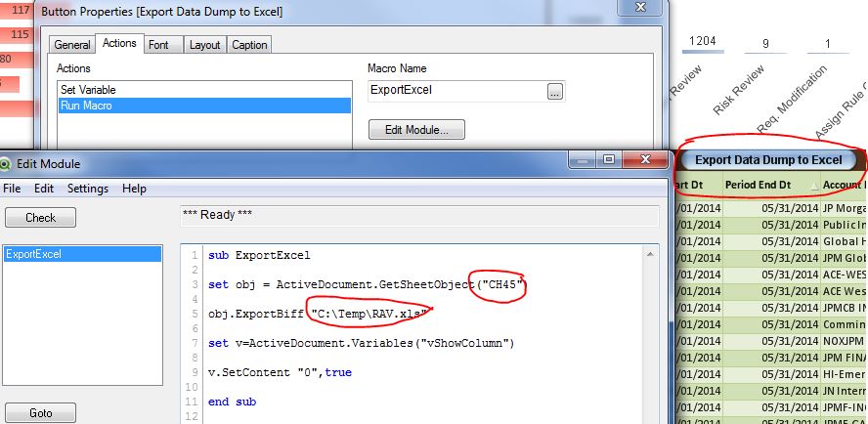Close the Button Properties dialog
868x424 pixels.
pyautogui.click(x=640, y=7)
